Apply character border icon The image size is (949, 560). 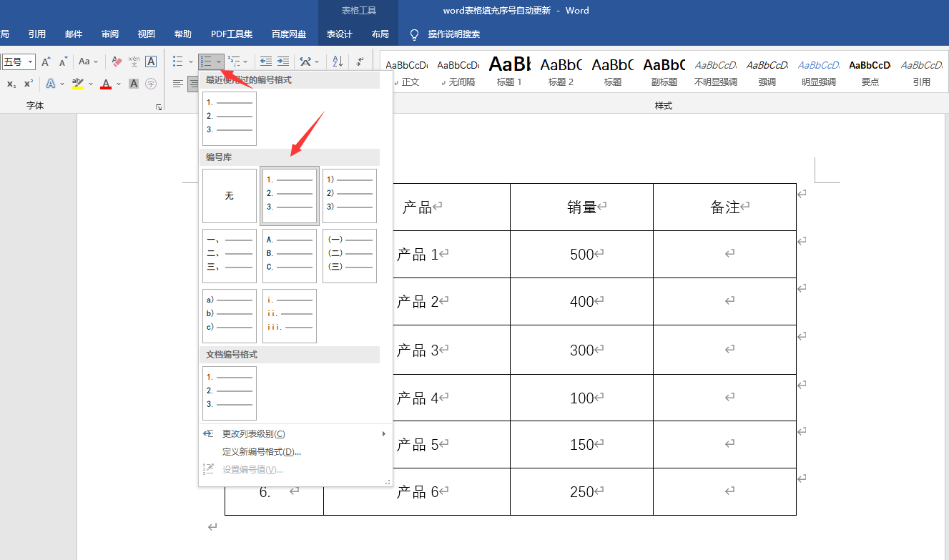pyautogui.click(x=151, y=62)
